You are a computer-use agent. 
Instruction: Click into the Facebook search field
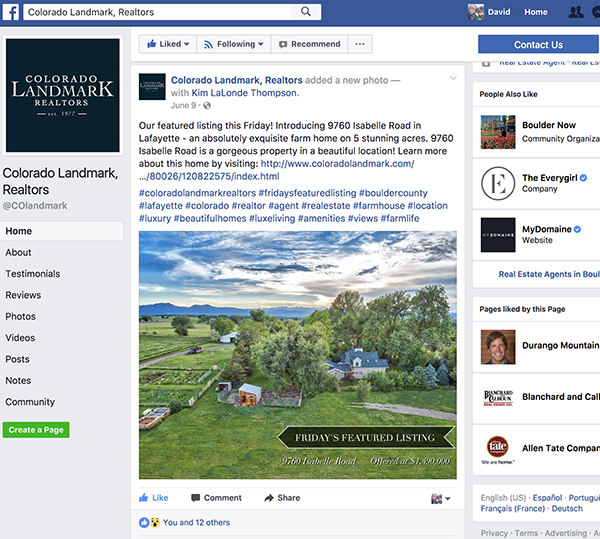pyautogui.click(x=157, y=12)
